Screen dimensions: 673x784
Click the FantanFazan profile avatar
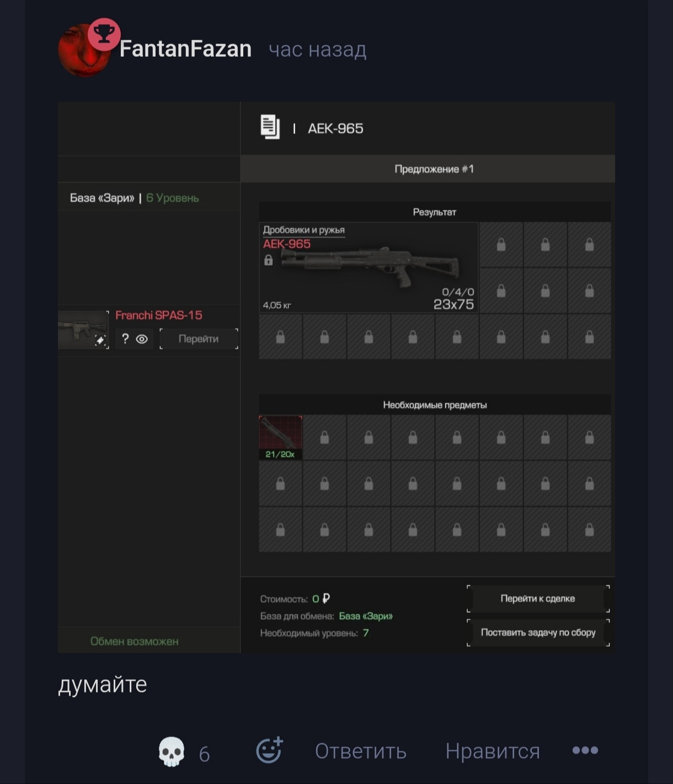click(x=84, y=51)
